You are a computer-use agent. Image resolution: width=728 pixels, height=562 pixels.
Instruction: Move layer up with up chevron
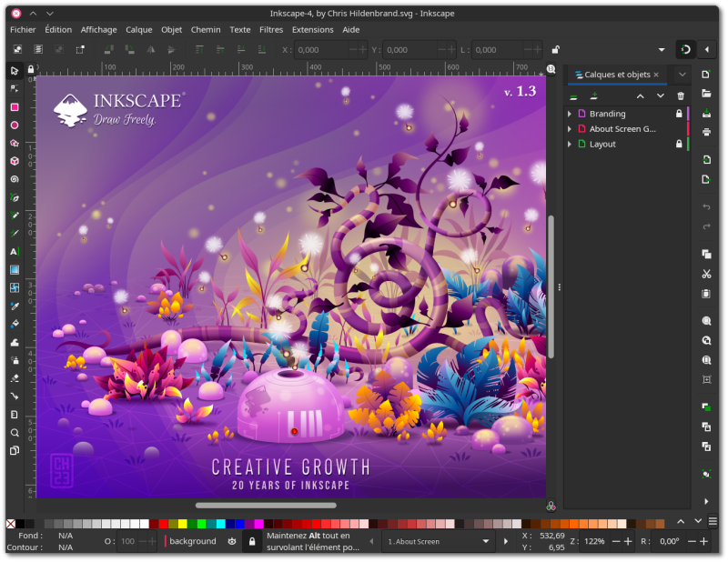(641, 96)
